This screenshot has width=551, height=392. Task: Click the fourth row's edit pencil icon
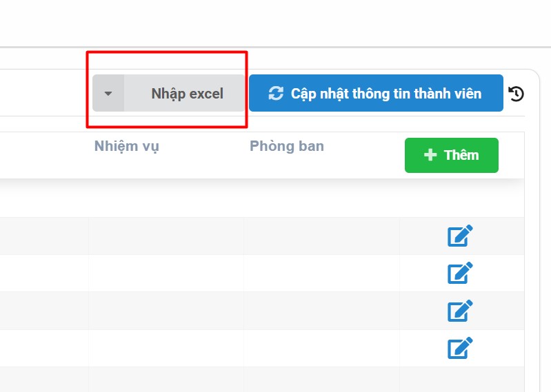460,348
